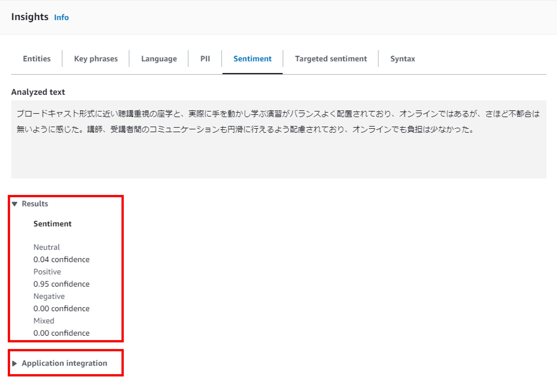Image resolution: width=557 pixels, height=392 pixels.
Task: Click the Application integration disclosure arrow
Action: [15, 363]
